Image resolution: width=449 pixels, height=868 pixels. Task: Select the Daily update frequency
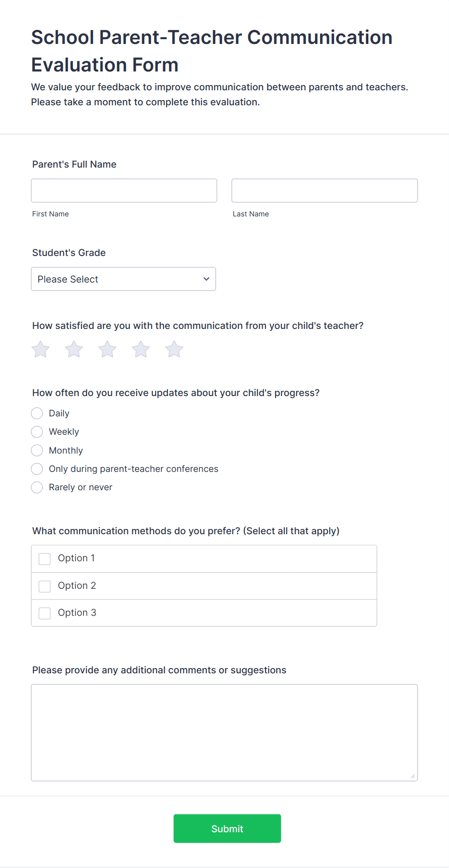[37, 413]
